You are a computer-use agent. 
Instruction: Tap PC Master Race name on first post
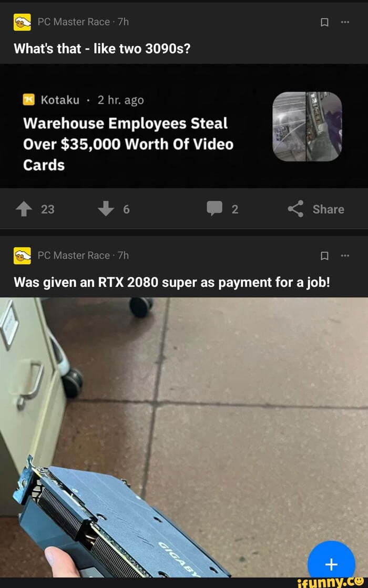[74, 22]
